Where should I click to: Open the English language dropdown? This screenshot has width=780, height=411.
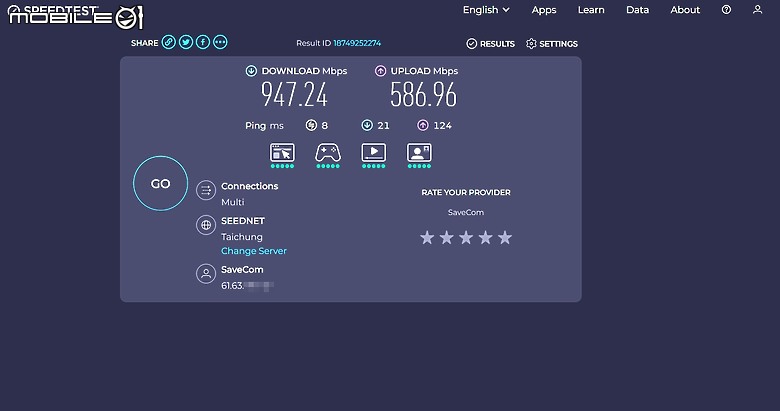pyautogui.click(x=486, y=10)
